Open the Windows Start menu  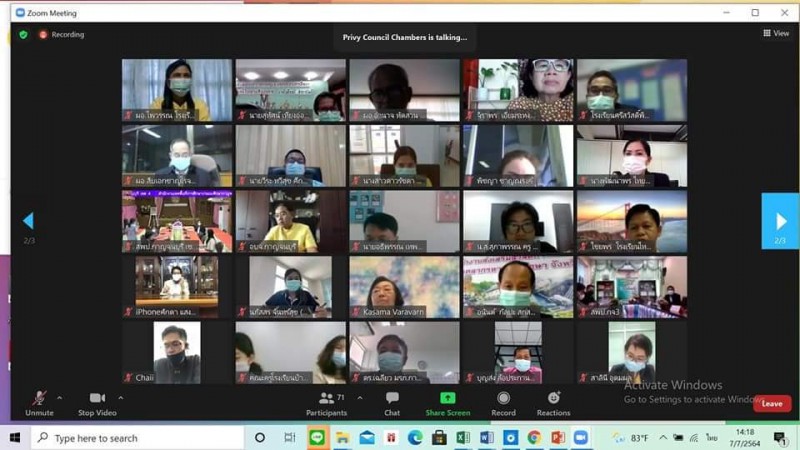(x=15, y=438)
